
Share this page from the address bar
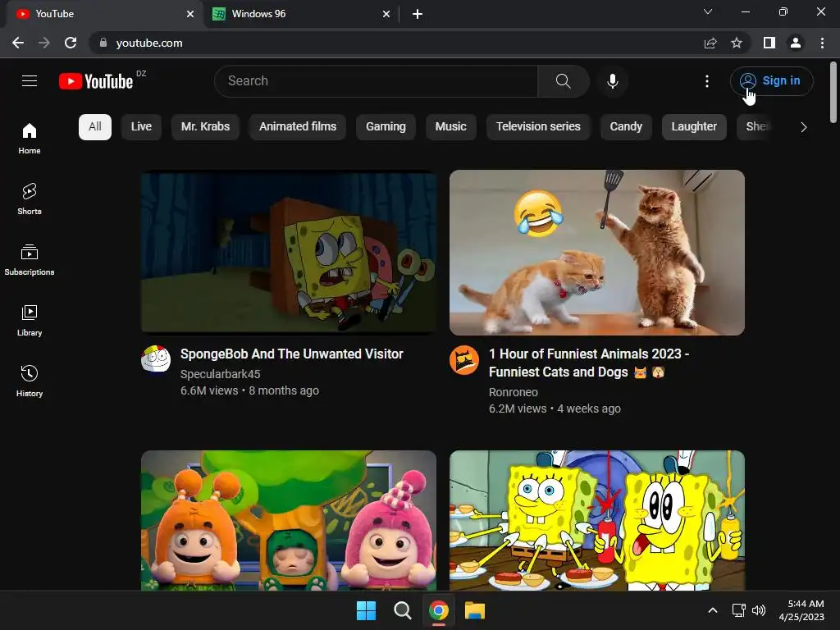point(710,43)
